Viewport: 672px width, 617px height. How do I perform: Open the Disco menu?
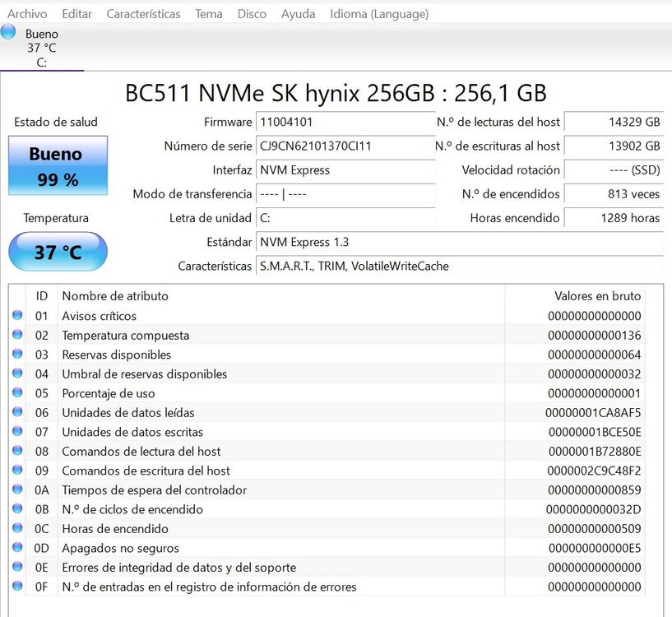(252, 14)
